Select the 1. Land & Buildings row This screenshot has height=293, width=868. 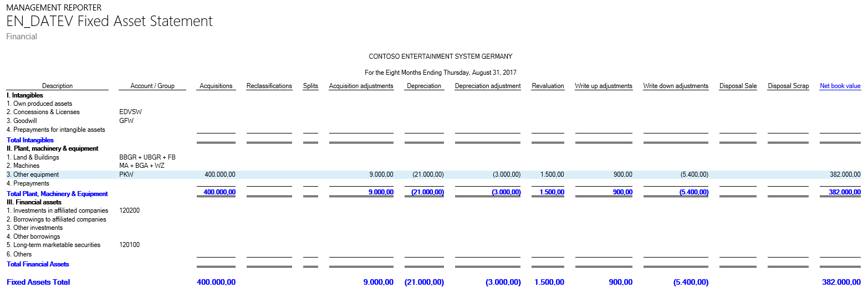[33, 157]
